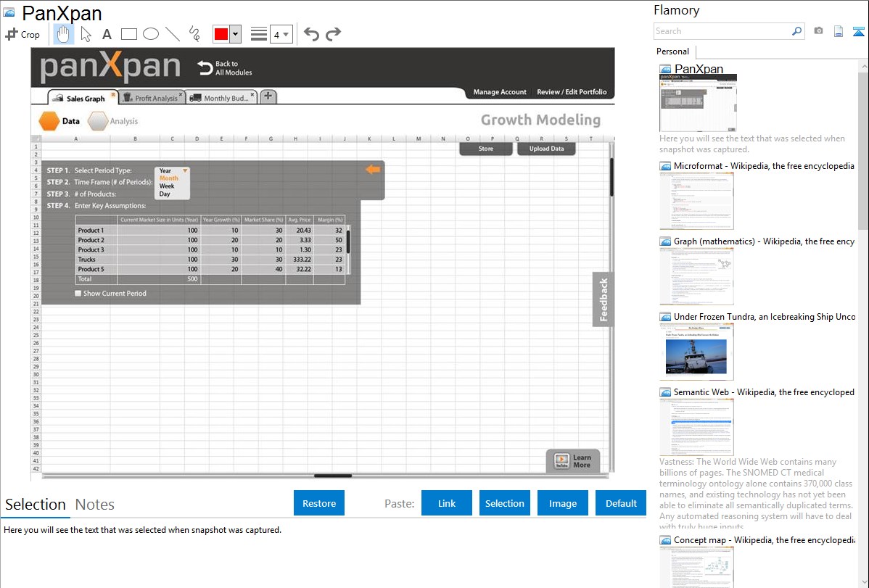Select the straight line tool

[x=173, y=34]
